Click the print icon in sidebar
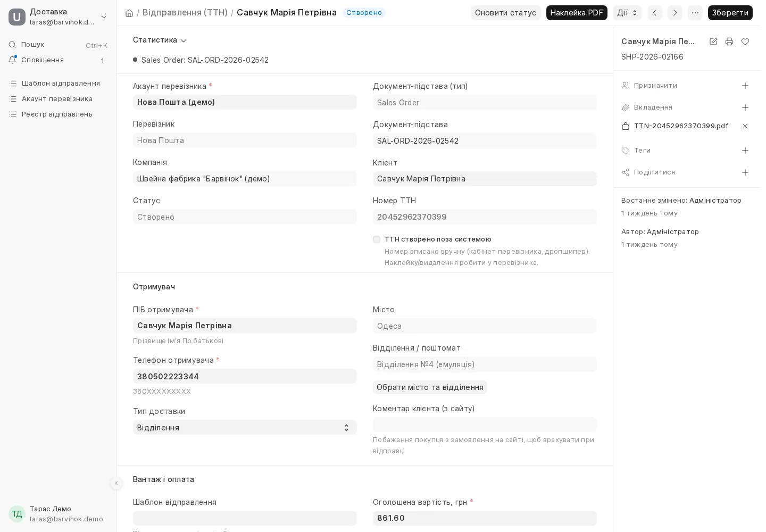The width and height of the screenshot is (766, 532). [x=729, y=41]
